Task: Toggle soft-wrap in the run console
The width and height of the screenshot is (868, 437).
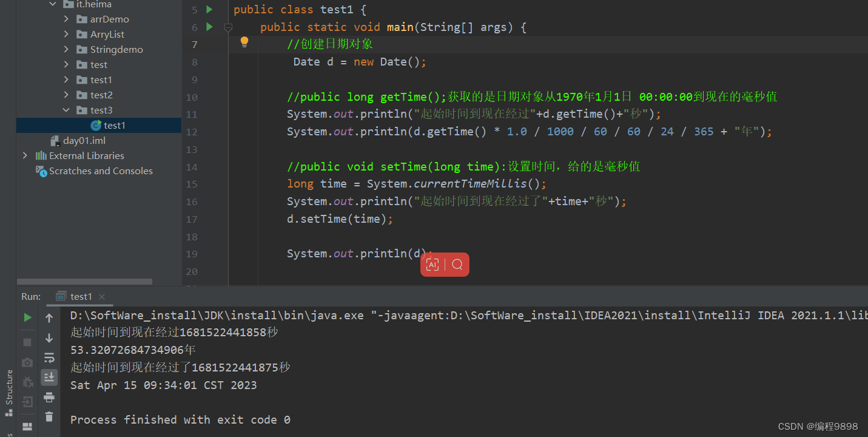Action: coord(49,357)
